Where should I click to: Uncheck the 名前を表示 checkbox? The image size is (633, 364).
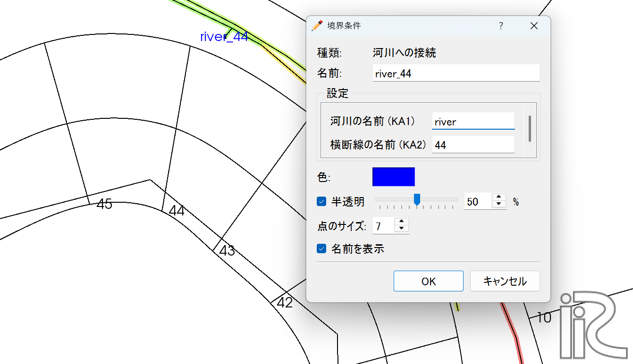321,248
